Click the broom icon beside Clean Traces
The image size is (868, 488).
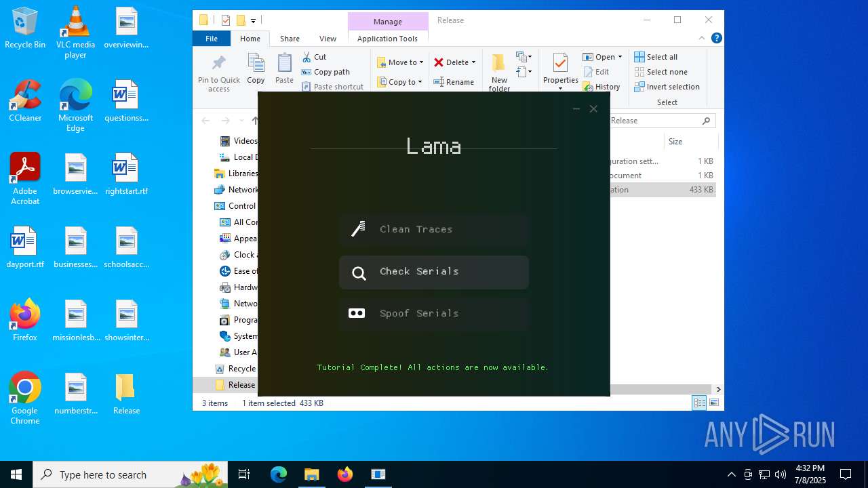358,229
